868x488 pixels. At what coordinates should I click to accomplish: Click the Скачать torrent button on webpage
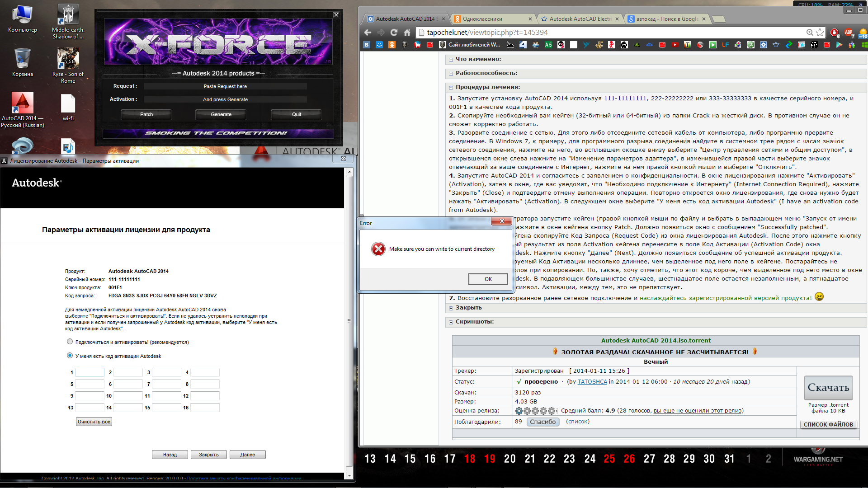tap(827, 387)
